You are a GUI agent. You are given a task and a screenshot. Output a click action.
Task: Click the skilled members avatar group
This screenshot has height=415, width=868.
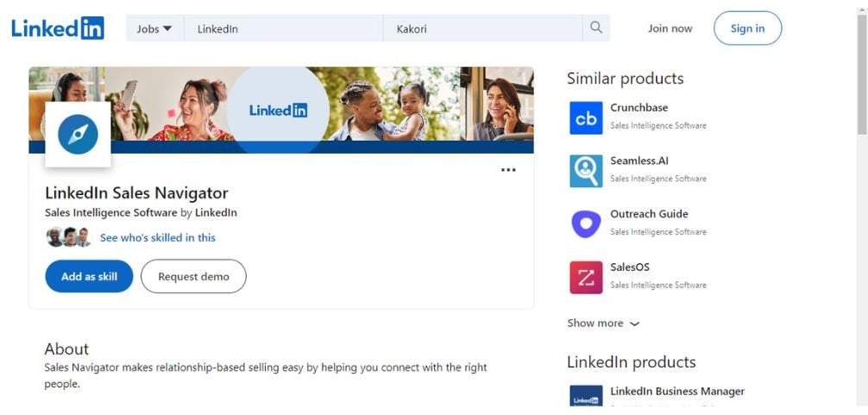(x=69, y=236)
